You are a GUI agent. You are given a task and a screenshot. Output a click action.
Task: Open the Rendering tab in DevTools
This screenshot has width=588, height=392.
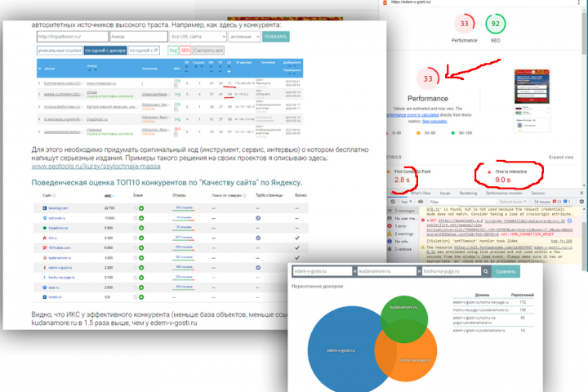point(469,193)
